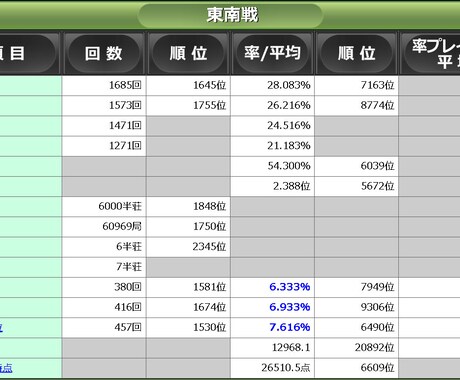The width and height of the screenshot is (460, 380).
Task: Select cell 1848位
Action: (x=188, y=206)
